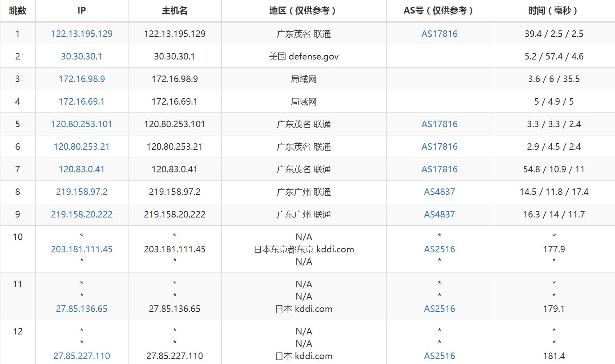This screenshot has height=364, width=615.
Task: Open AS17816 link in hop 6 row
Action: click(439, 147)
